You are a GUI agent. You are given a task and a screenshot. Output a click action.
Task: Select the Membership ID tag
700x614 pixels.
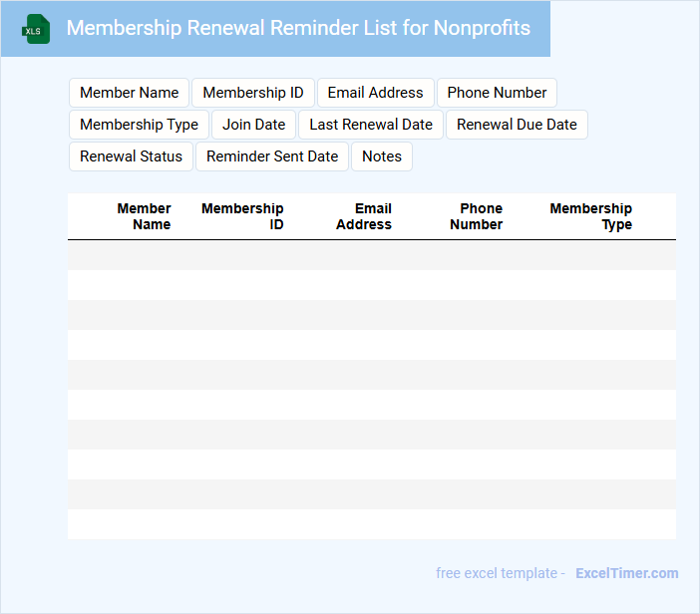click(253, 93)
